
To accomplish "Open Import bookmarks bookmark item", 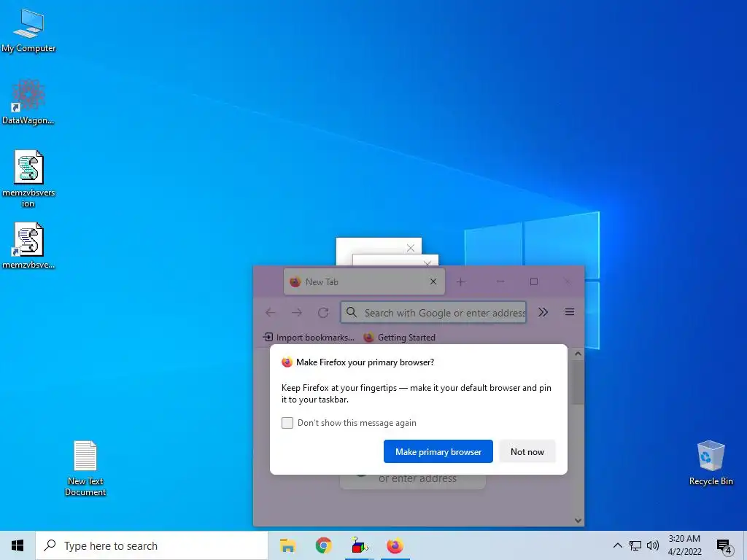I will 309,337.
